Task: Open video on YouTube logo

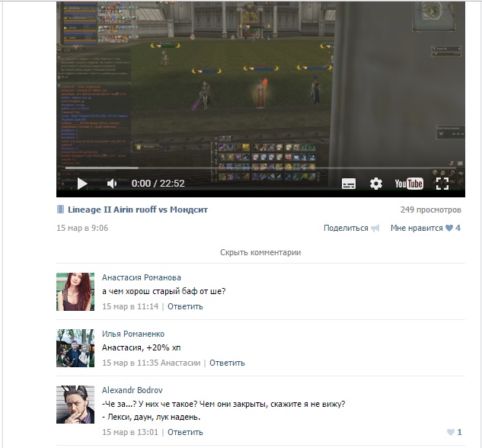Action: (x=409, y=184)
